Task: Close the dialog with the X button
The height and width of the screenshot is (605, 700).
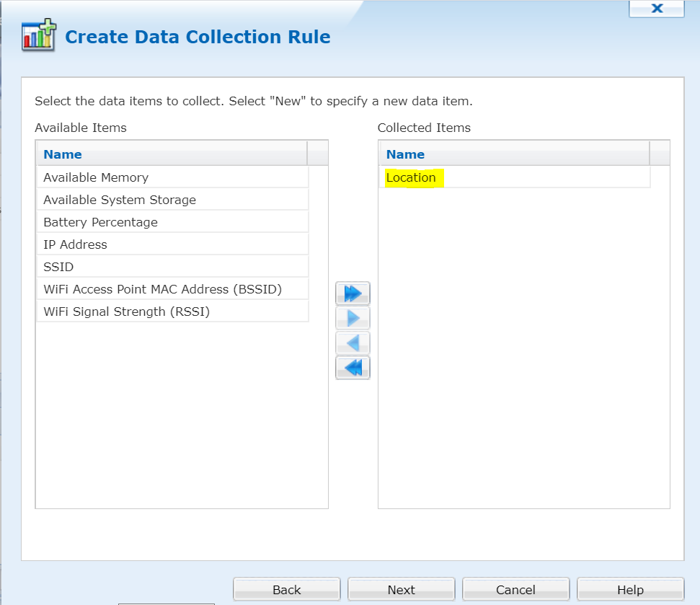Action: tap(656, 8)
